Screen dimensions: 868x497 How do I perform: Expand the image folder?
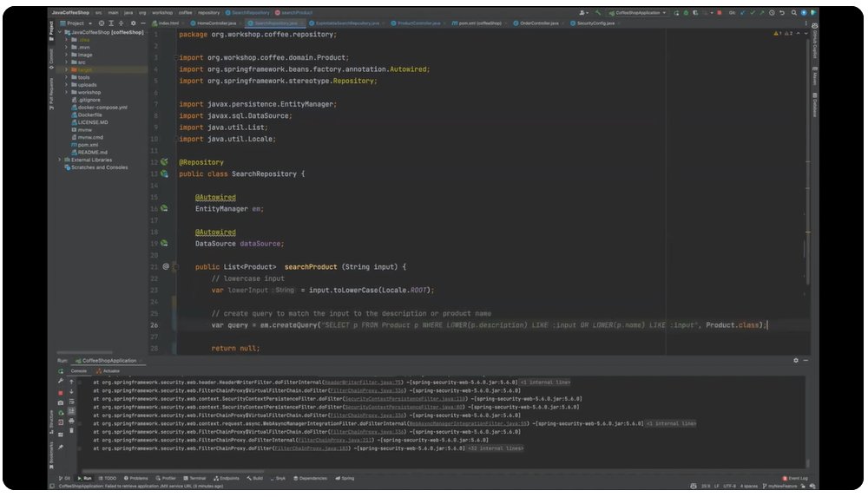click(x=67, y=55)
